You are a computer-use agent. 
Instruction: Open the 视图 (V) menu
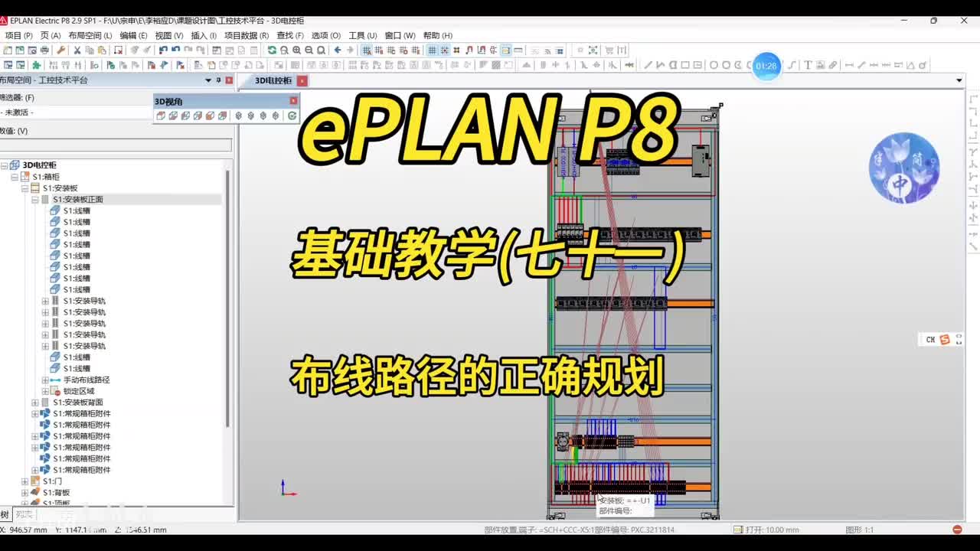coord(169,35)
